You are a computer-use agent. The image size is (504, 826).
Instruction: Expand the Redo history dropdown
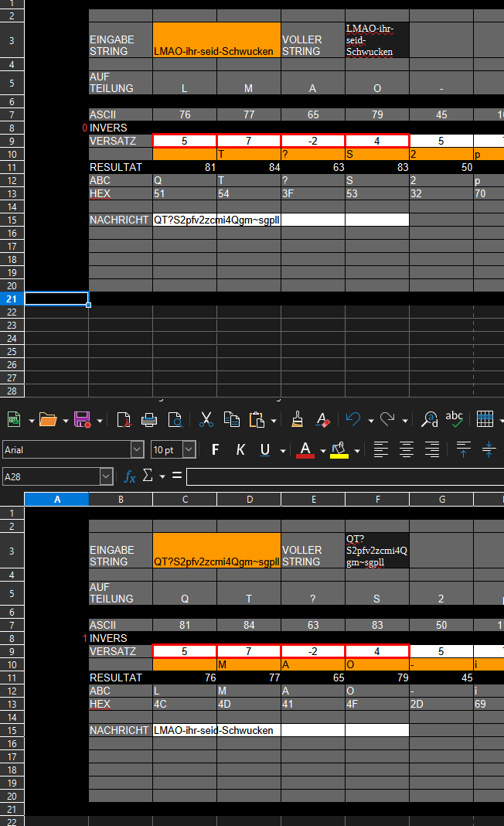click(405, 421)
